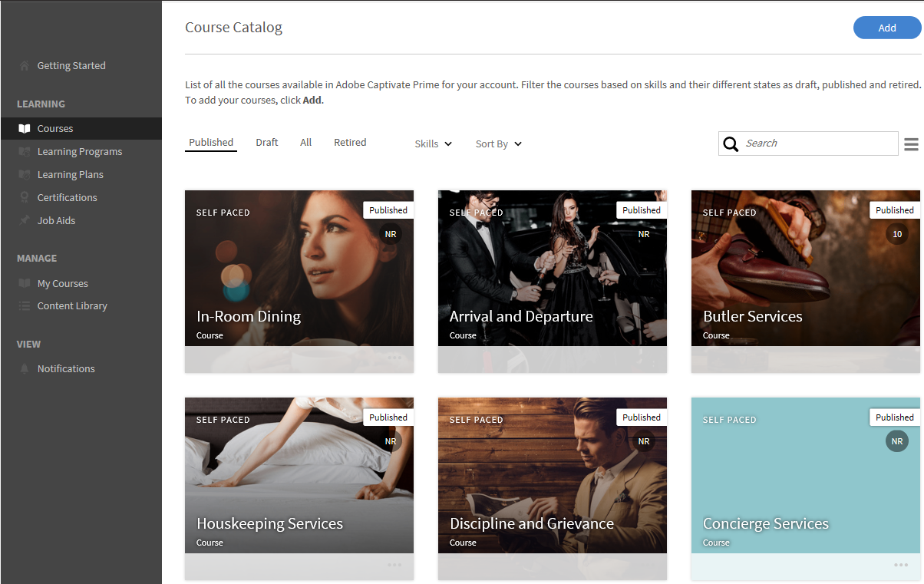Click the Learning Programs sidebar icon
The width and height of the screenshot is (924, 584).
[25, 152]
